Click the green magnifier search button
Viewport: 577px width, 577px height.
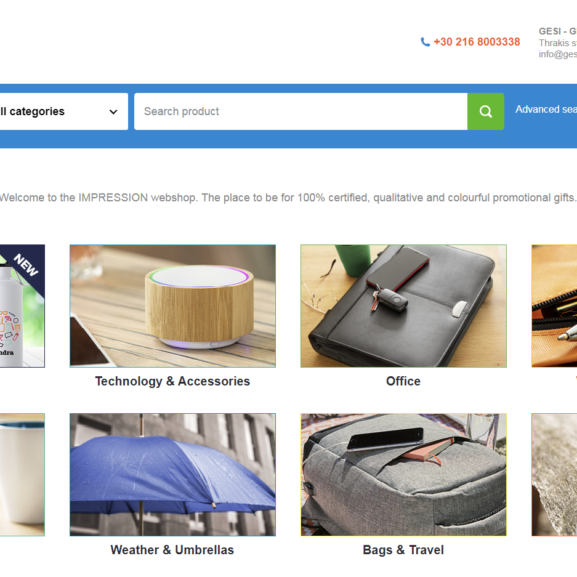pos(485,111)
